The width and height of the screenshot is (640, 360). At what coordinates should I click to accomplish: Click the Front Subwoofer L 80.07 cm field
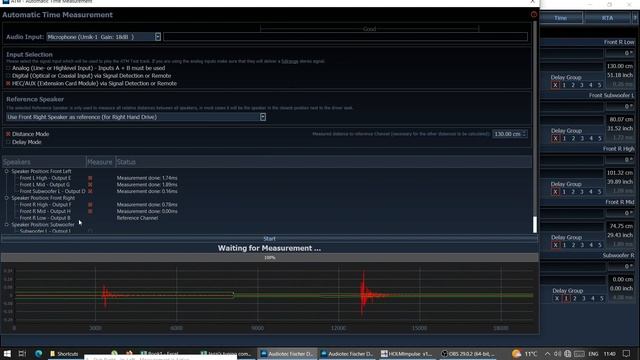(x=620, y=120)
